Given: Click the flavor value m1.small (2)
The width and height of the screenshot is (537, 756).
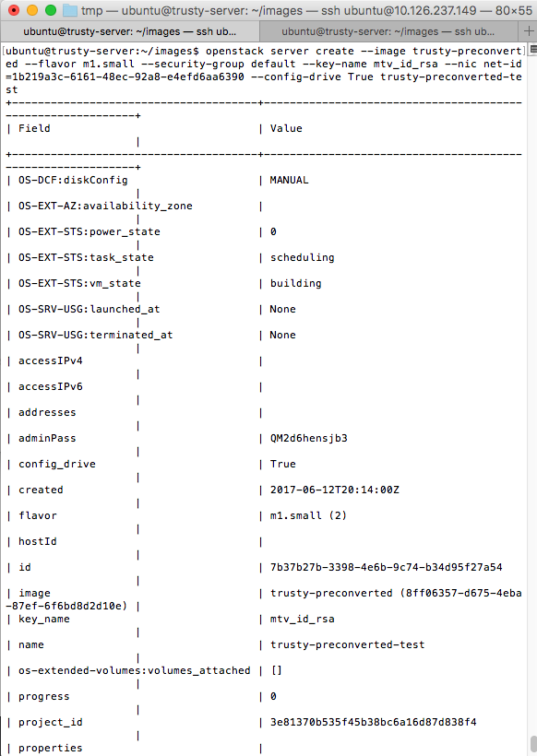Looking at the screenshot, I should [308, 516].
